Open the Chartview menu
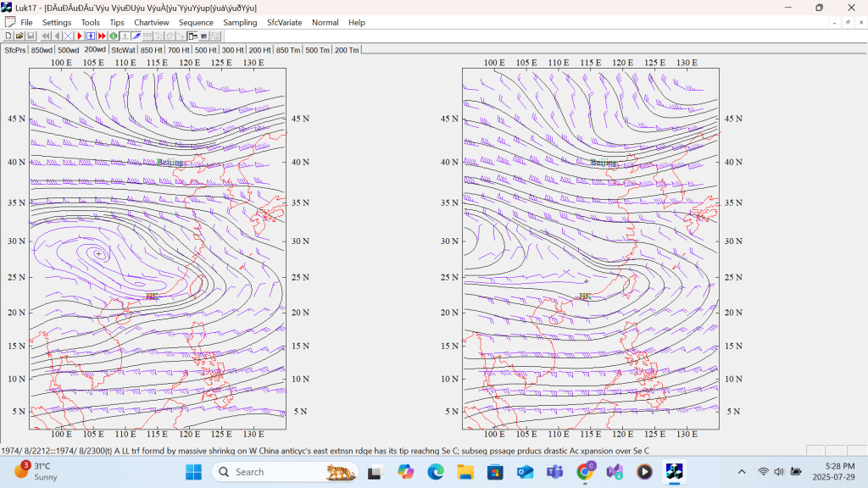 click(151, 22)
